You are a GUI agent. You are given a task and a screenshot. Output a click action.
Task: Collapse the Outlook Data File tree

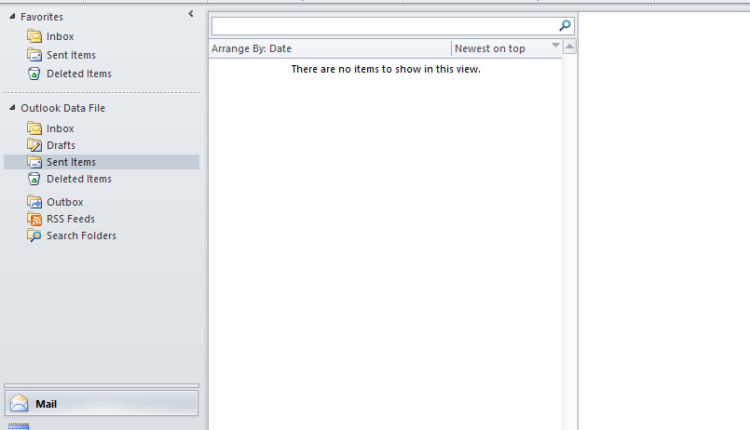tap(12, 108)
